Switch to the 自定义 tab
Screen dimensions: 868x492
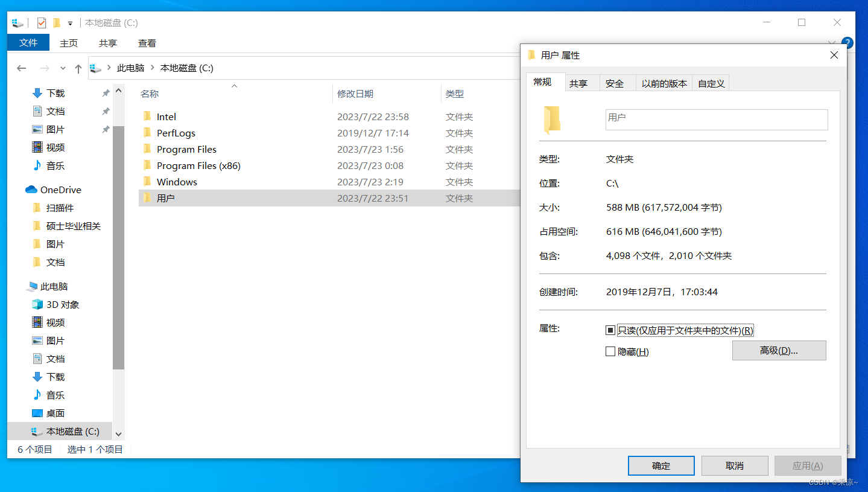pyautogui.click(x=711, y=83)
